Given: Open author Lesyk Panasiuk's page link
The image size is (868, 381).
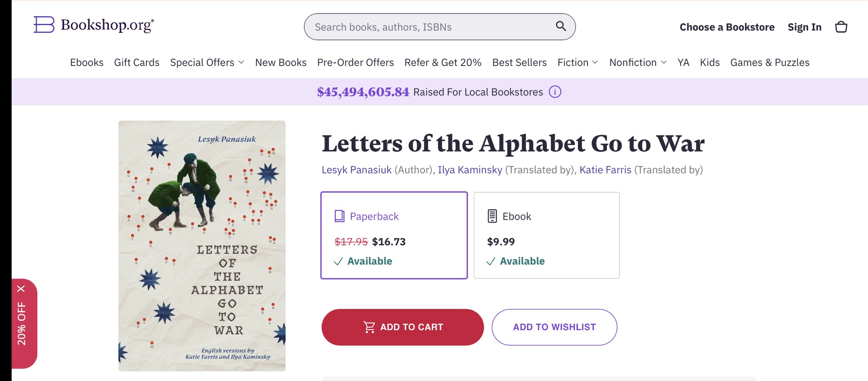Looking at the screenshot, I should pos(356,170).
